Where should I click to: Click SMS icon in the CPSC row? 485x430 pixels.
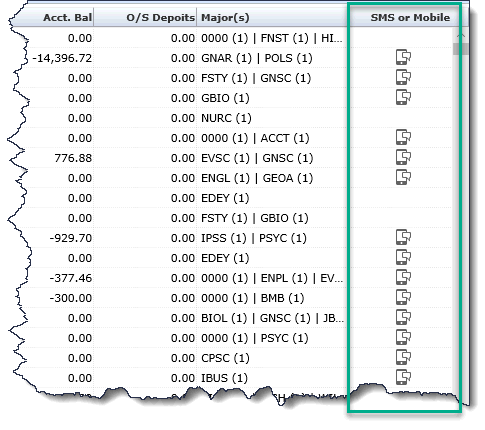point(403,357)
